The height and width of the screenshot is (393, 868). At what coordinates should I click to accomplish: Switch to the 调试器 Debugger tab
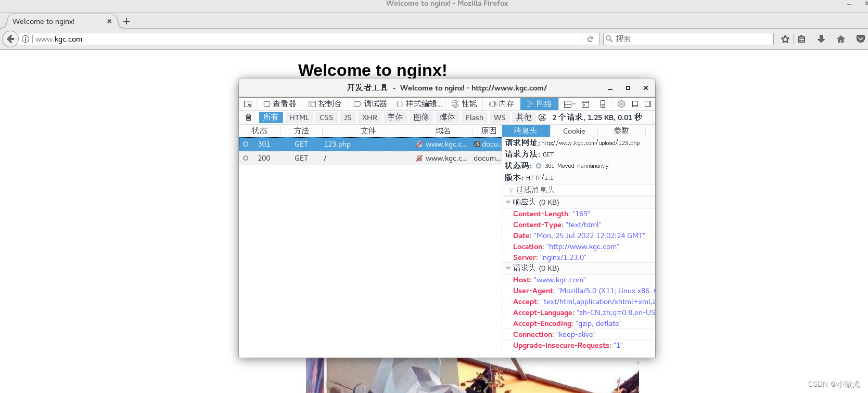[x=371, y=104]
